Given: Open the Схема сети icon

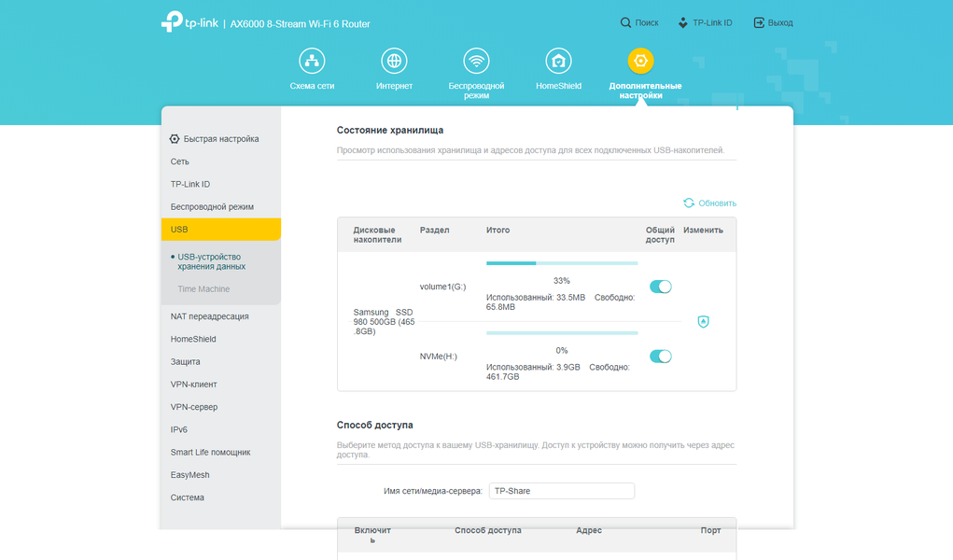Looking at the screenshot, I should coord(312,61).
